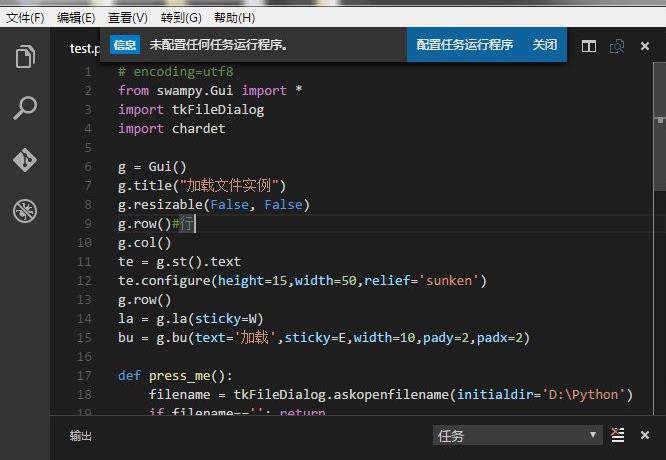Click the 'import tkFileDialog' line
Screen dimensions: 666x460
point(191,110)
